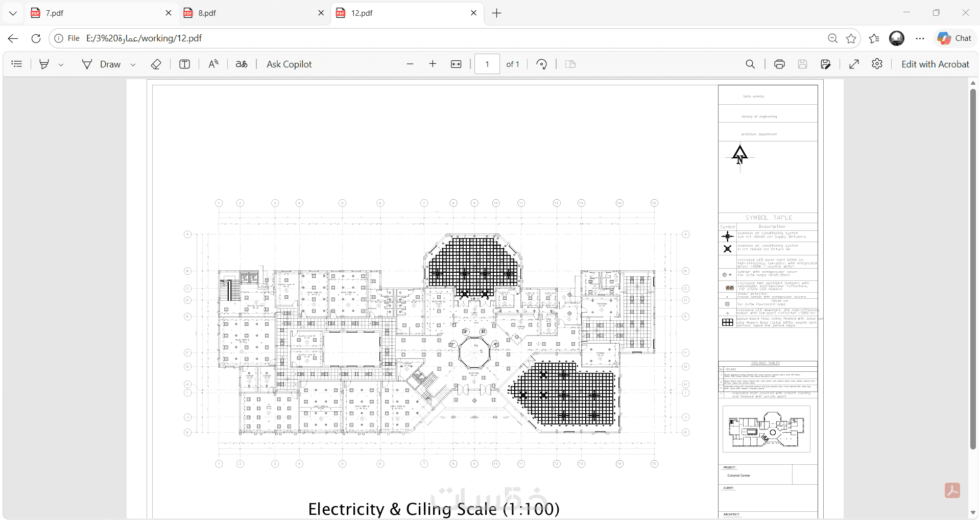Go back to previous page
The height and width of the screenshot is (521, 980).
click(x=13, y=38)
